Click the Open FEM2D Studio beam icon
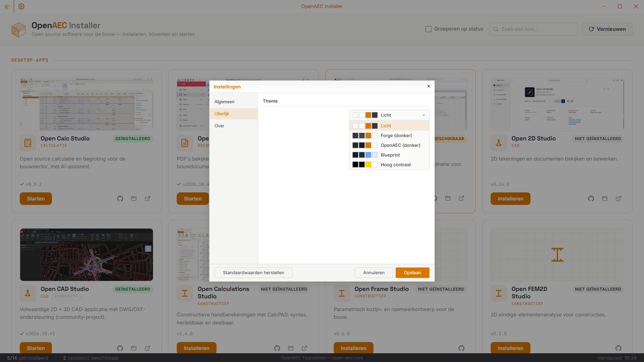 499,294
